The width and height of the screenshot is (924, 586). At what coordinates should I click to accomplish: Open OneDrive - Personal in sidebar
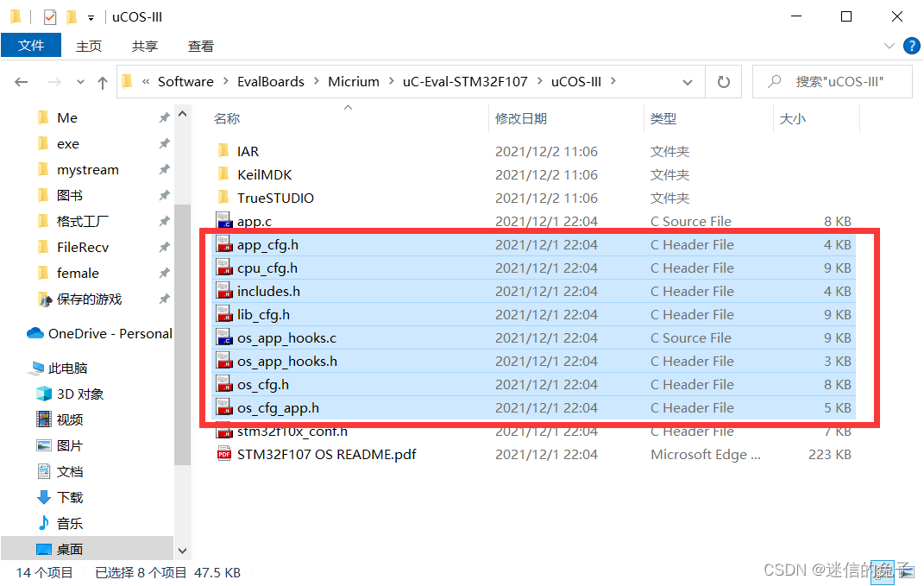coord(100,334)
